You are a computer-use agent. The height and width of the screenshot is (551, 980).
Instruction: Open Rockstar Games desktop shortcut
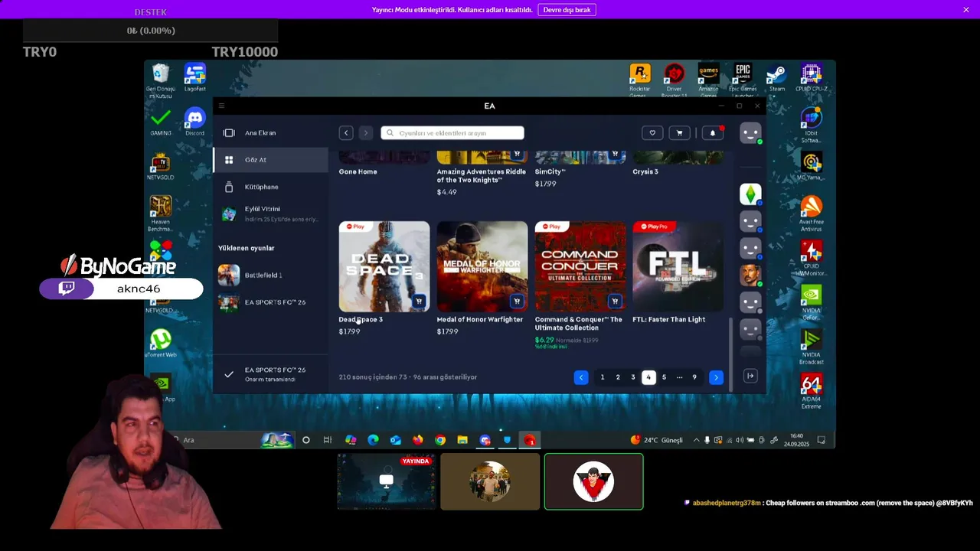[639, 79]
